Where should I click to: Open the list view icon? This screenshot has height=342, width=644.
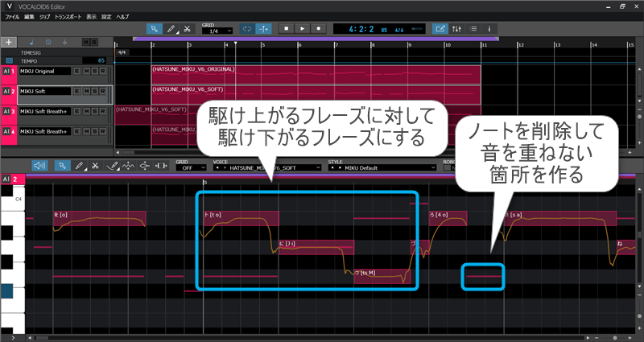coord(473,29)
